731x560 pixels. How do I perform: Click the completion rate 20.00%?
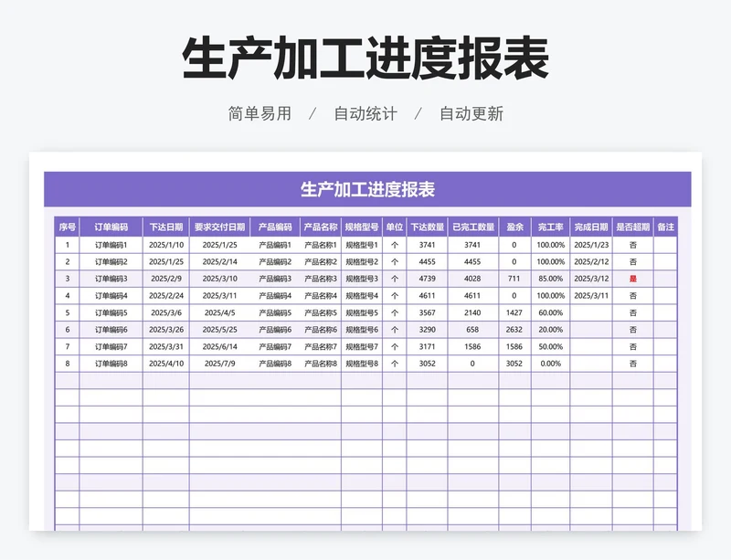click(551, 330)
